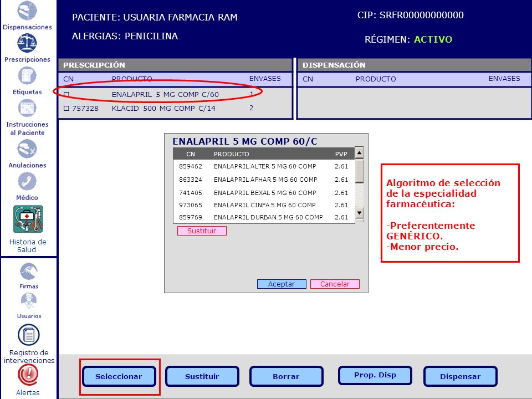Click the ENVASES header under DISPENSACIÓN
This screenshot has height=399, width=532.
click(x=504, y=79)
